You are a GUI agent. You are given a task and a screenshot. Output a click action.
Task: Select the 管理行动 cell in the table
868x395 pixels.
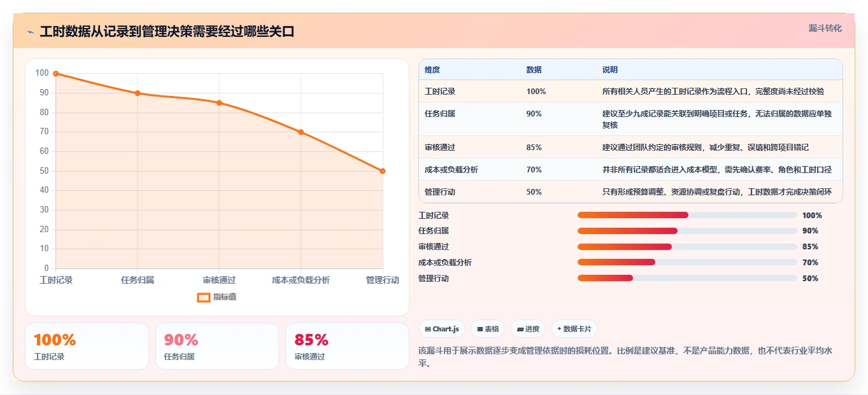tap(440, 192)
